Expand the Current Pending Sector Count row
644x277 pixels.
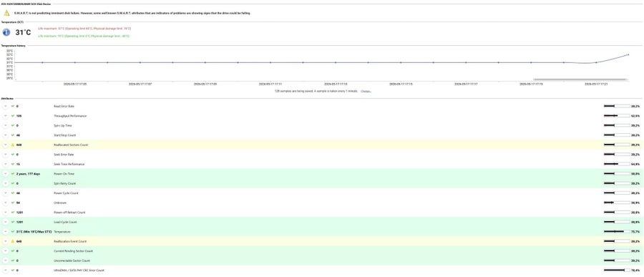(x=5, y=251)
